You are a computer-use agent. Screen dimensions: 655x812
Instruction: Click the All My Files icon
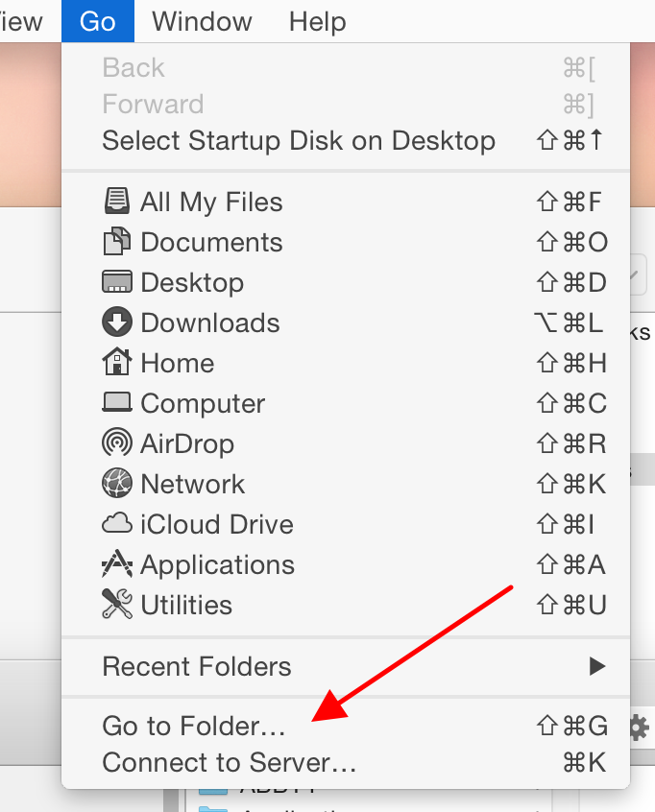tap(116, 202)
